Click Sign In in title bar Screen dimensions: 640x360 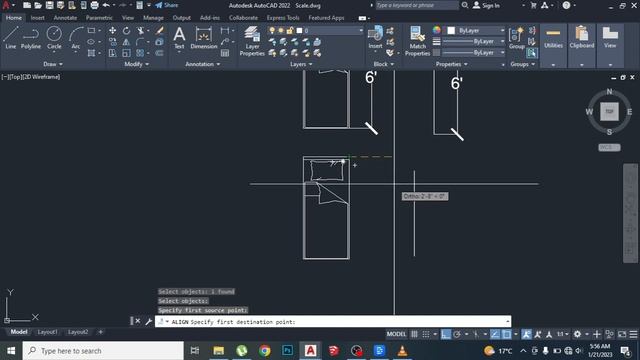click(487, 5)
